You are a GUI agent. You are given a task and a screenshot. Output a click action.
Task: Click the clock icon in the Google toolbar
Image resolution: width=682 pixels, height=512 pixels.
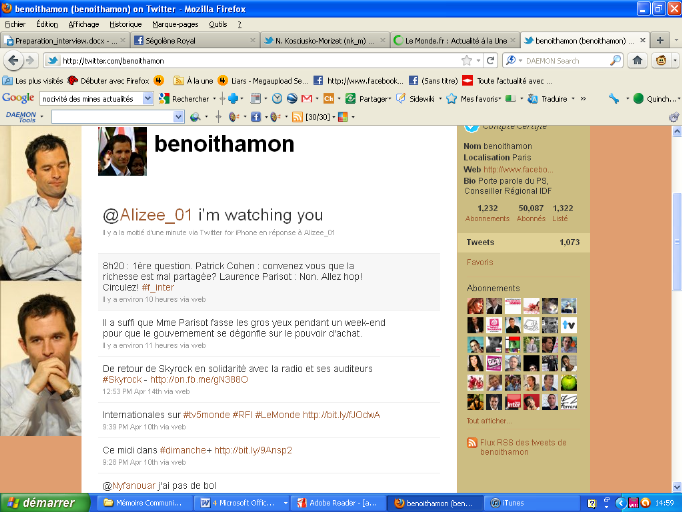[x=277, y=99]
